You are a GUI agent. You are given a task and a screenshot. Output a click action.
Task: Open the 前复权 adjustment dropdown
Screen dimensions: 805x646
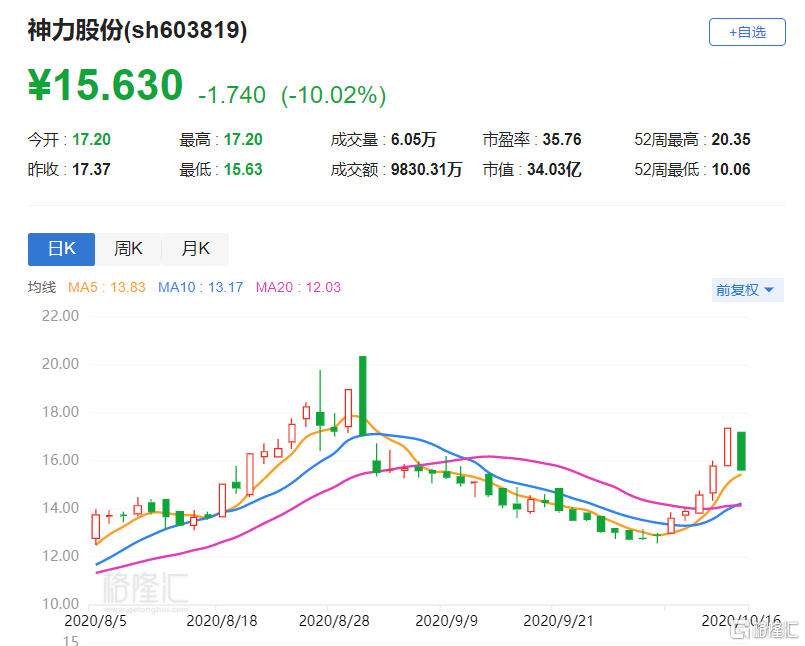click(x=743, y=290)
